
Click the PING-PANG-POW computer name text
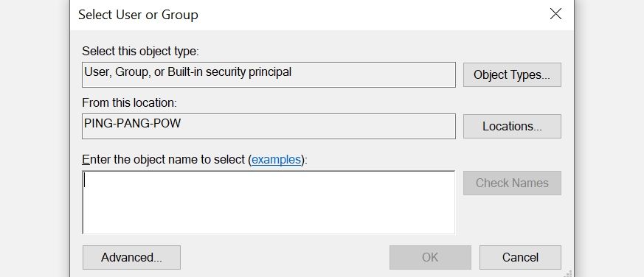(132, 123)
